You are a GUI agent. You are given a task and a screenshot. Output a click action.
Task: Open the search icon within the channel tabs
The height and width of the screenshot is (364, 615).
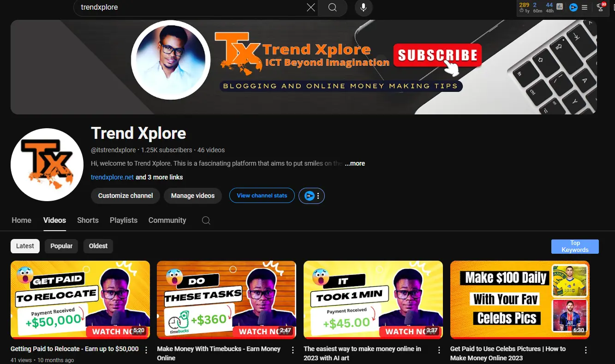click(x=206, y=221)
